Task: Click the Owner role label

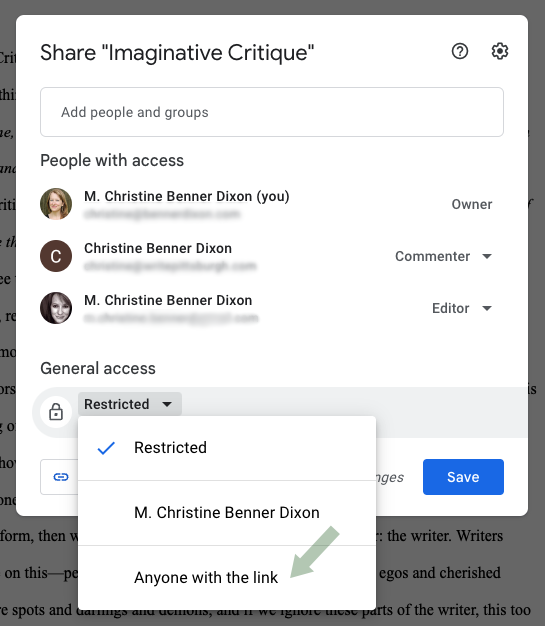Action: pyautogui.click(x=472, y=204)
